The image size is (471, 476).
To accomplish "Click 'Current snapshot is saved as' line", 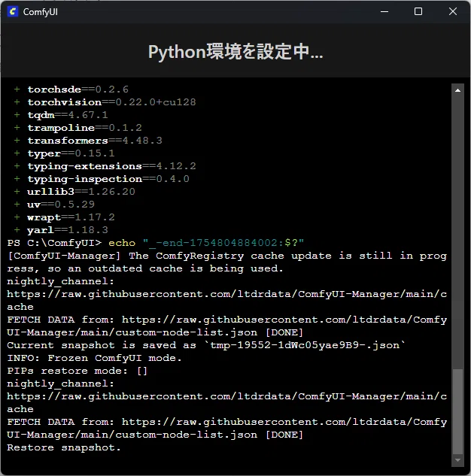I will tap(206, 345).
